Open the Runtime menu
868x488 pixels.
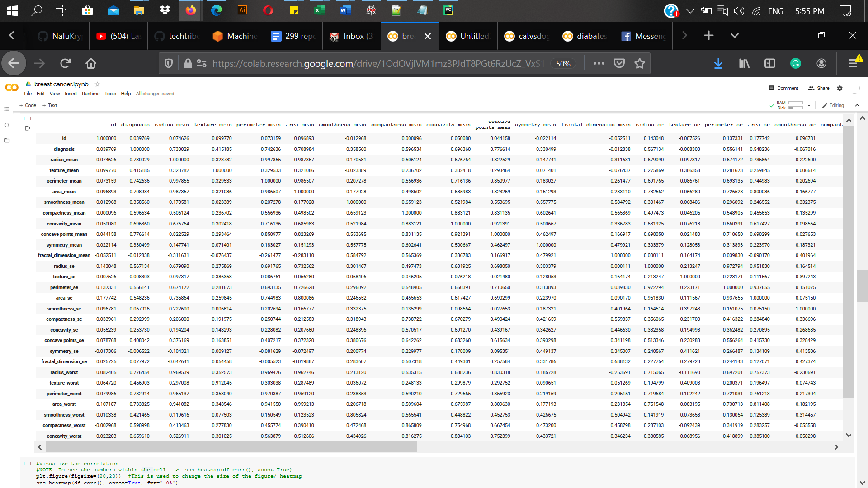tap(90, 94)
